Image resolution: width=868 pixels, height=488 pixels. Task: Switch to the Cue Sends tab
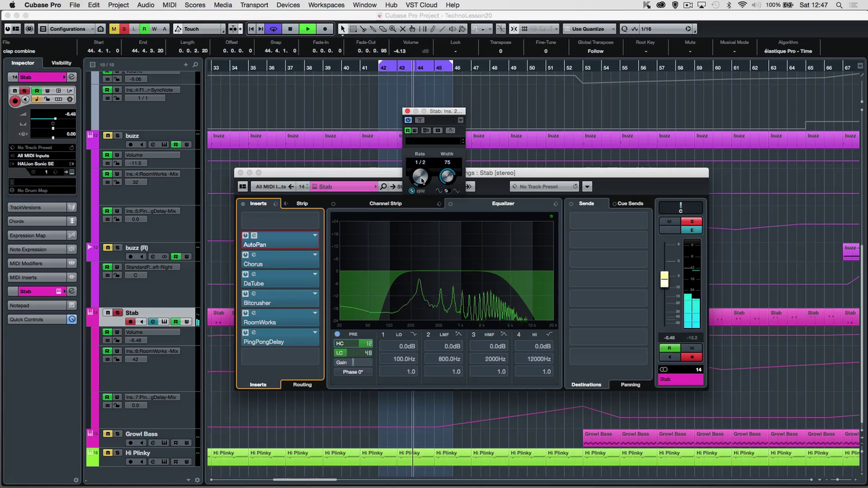(x=630, y=203)
